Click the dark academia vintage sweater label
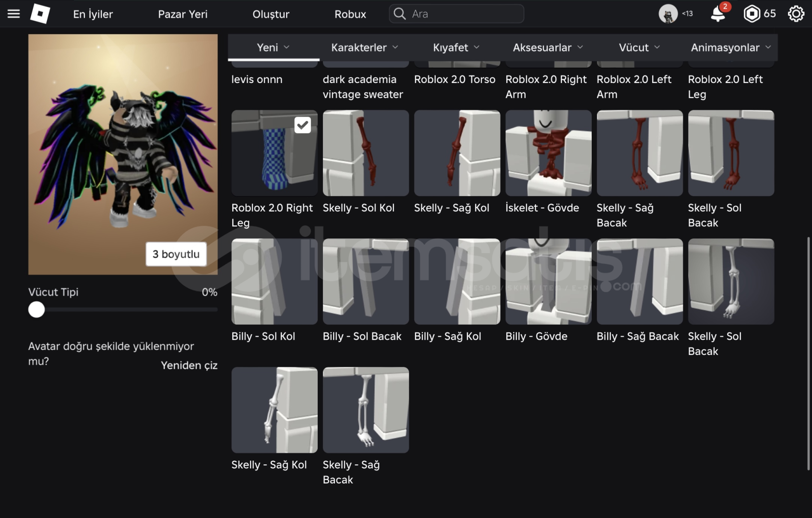This screenshot has width=812, height=518. [x=363, y=87]
